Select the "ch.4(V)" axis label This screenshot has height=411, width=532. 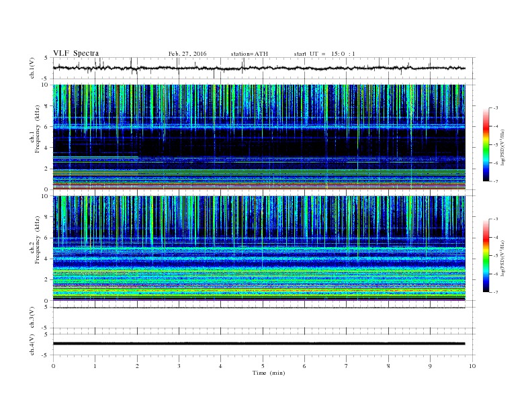click(x=32, y=345)
